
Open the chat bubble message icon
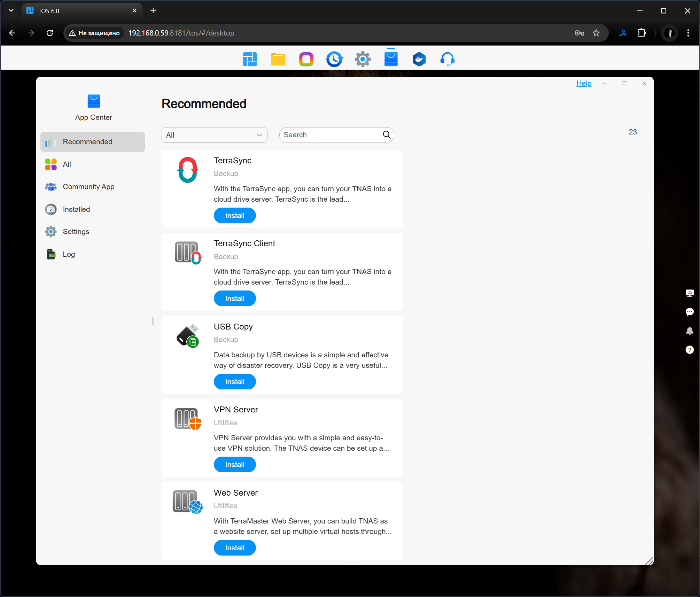[689, 312]
